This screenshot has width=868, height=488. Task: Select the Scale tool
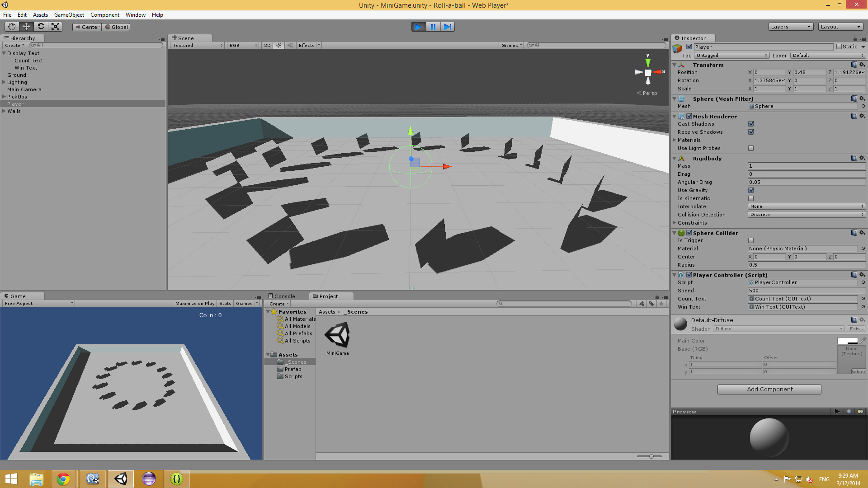tap(55, 27)
